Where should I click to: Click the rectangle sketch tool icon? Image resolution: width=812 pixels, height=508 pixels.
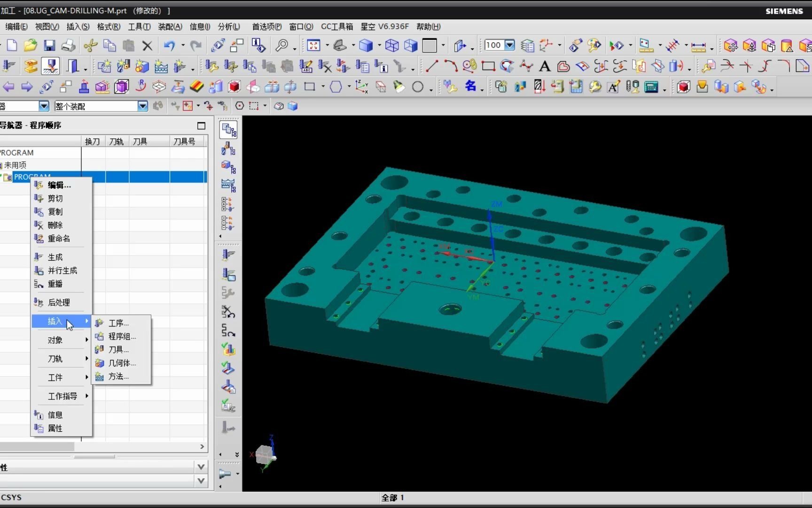(x=488, y=66)
